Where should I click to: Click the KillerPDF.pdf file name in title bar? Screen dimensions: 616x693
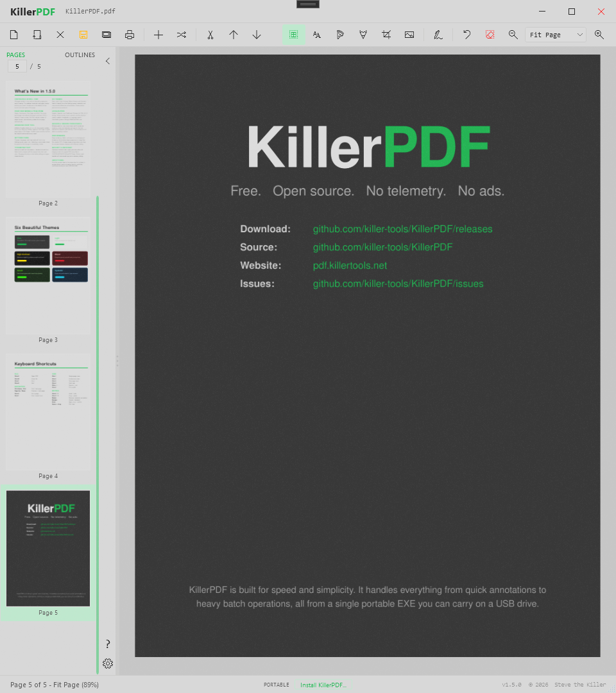(90, 12)
